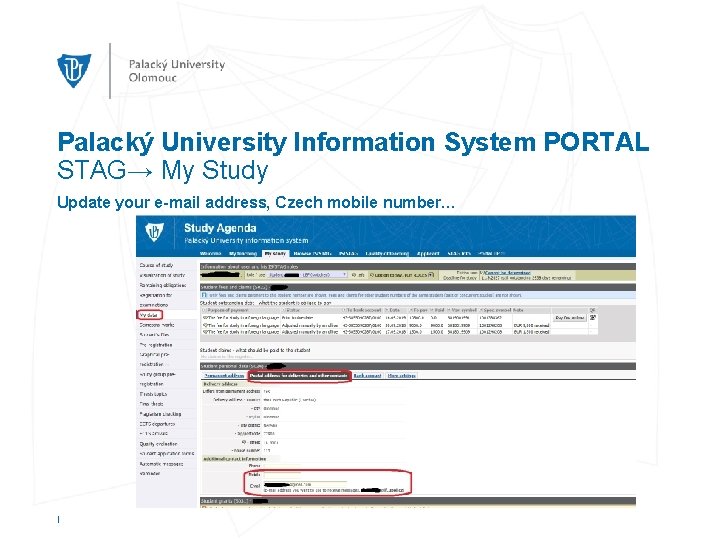This screenshot has width=709, height=539.
Task: Click the E-mail input field
Action: pos(305,484)
